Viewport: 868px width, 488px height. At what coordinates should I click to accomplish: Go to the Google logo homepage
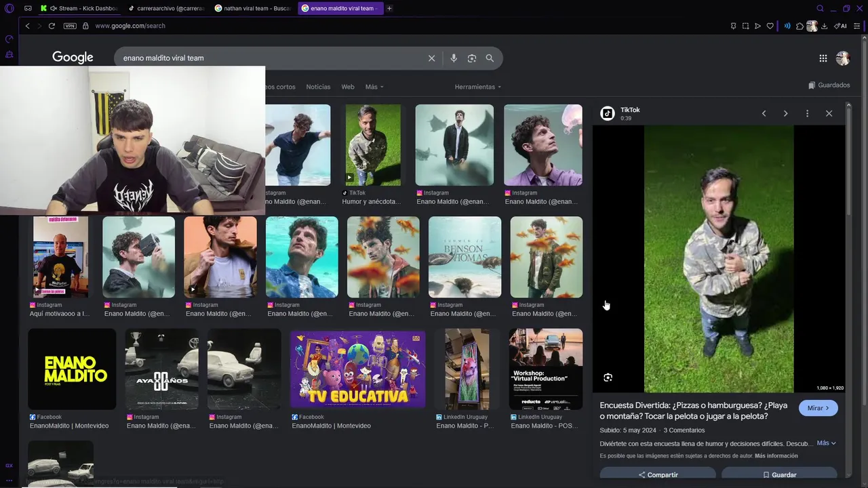73,58
